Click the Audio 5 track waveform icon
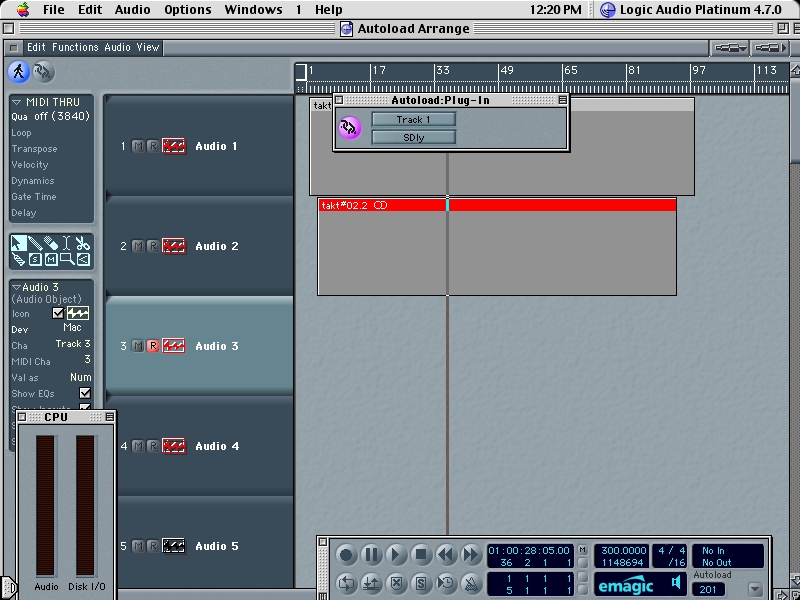800x600 pixels. [x=173, y=546]
